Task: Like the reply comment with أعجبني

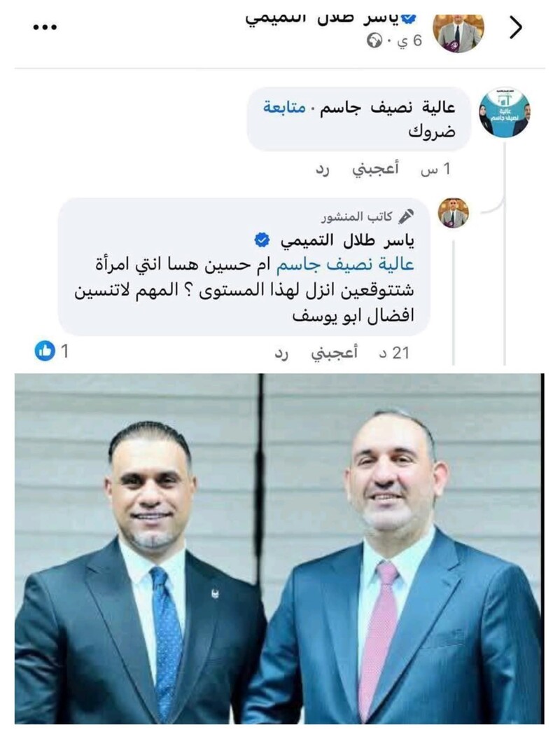Action: pyautogui.click(x=334, y=352)
